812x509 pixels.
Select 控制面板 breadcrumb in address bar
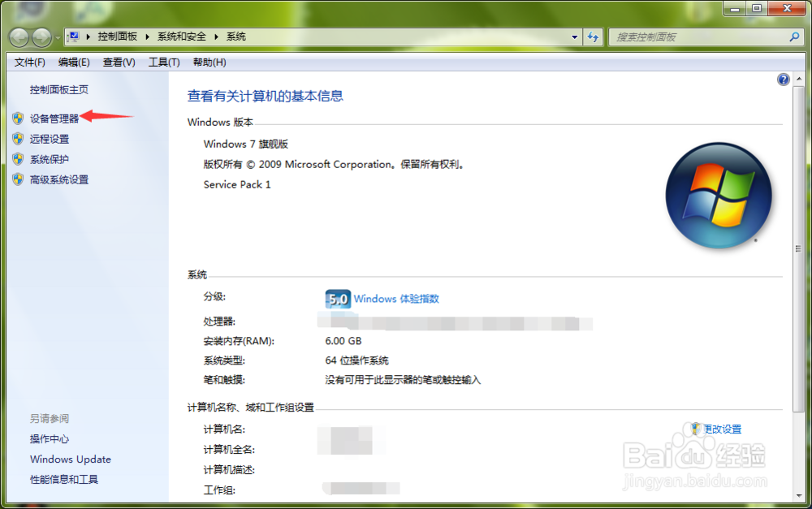coord(117,37)
